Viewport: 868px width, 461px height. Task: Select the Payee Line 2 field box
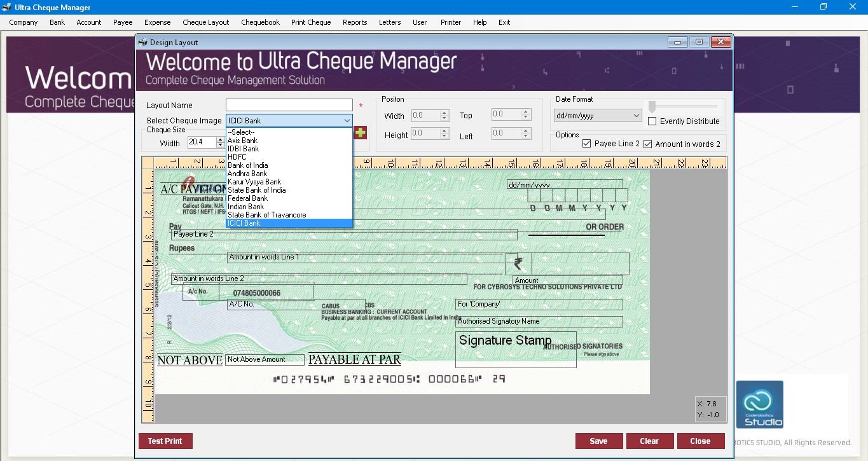pyautogui.click(x=344, y=235)
